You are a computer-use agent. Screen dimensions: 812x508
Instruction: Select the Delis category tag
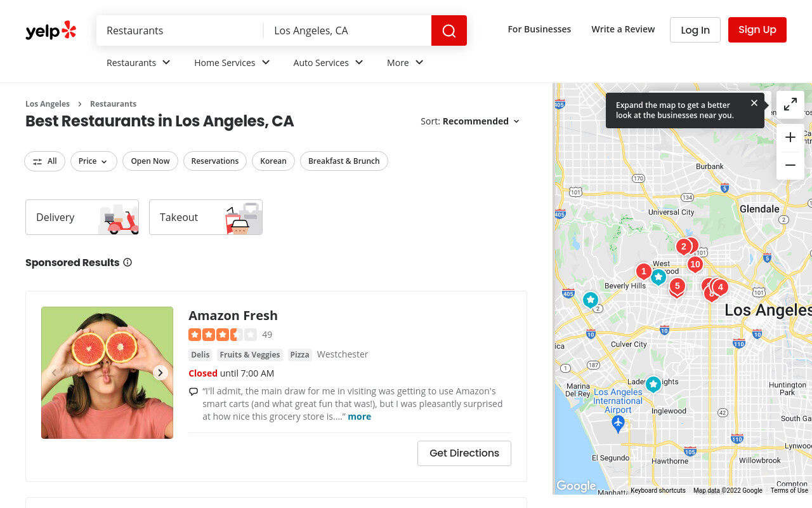200,355
